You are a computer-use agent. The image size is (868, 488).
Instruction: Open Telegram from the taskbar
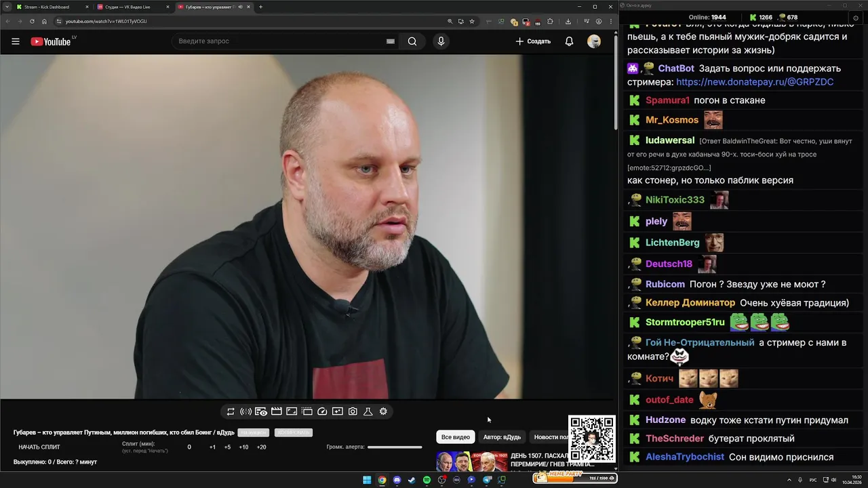pyautogui.click(x=487, y=480)
